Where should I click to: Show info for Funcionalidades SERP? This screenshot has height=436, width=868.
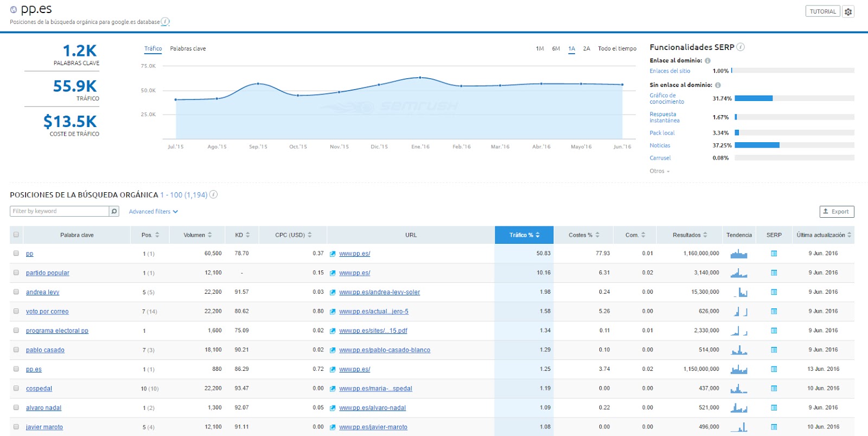(x=741, y=47)
